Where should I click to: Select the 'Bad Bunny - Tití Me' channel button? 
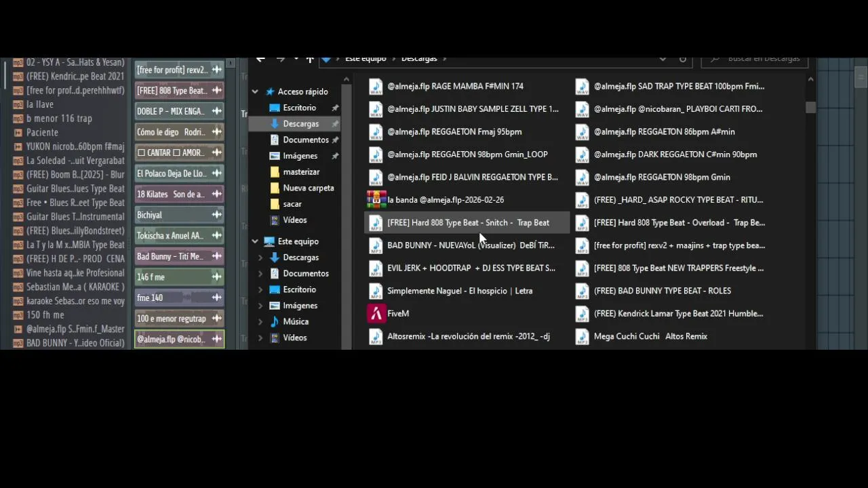[179, 256]
